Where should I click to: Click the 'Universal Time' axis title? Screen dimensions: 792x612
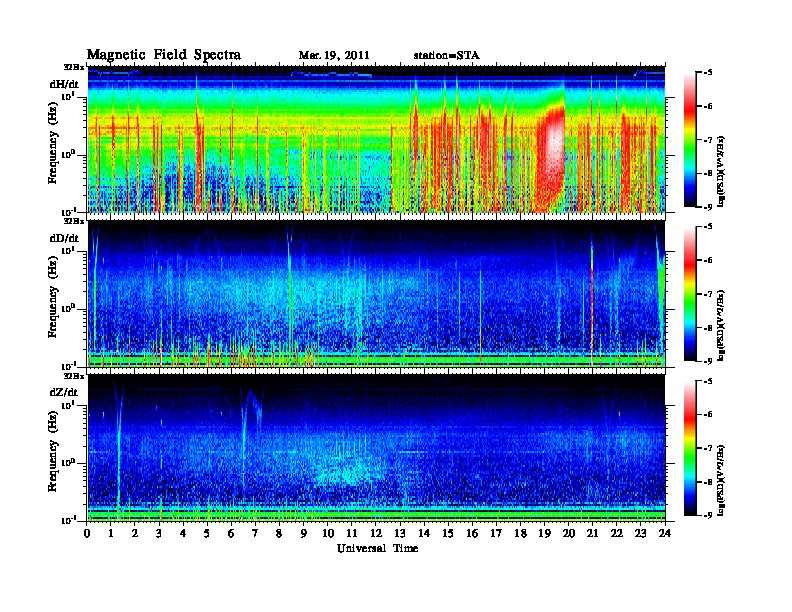377,548
